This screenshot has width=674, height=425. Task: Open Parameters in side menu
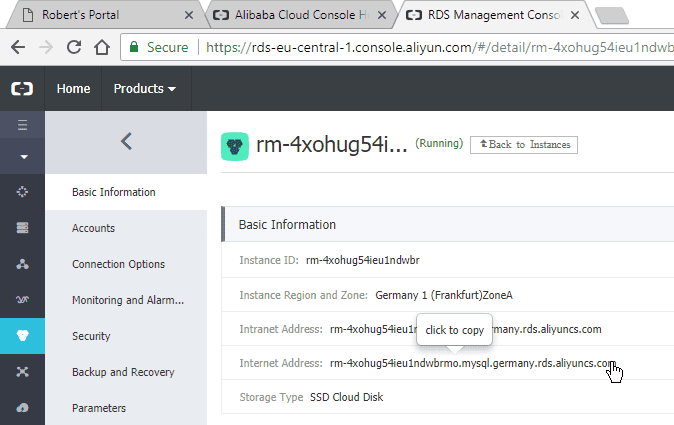click(99, 408)
